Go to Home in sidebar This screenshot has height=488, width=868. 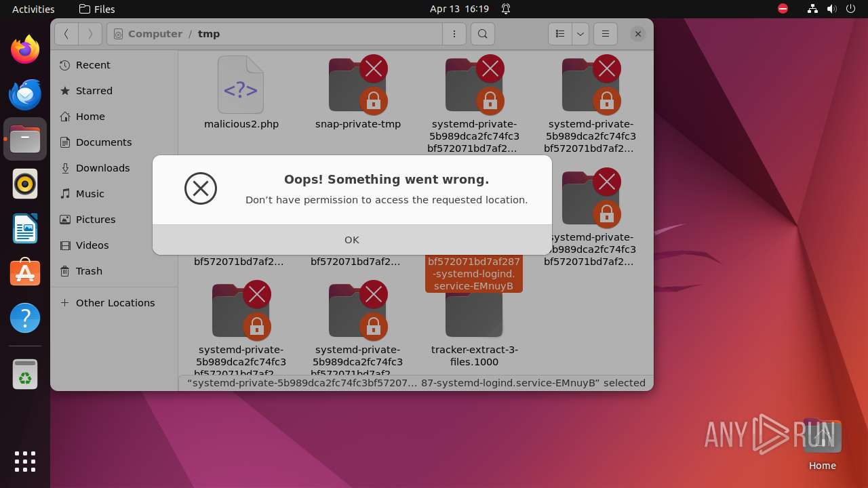114,117
